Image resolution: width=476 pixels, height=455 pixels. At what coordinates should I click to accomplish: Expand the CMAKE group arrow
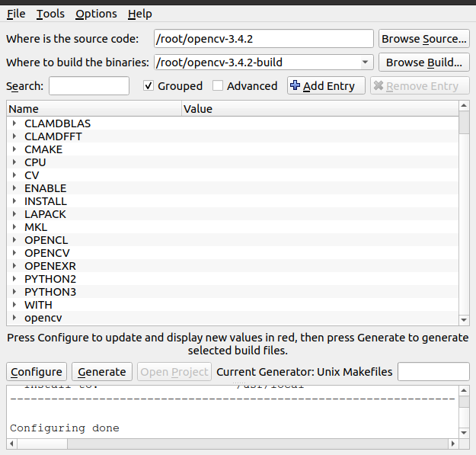[14, 149]
